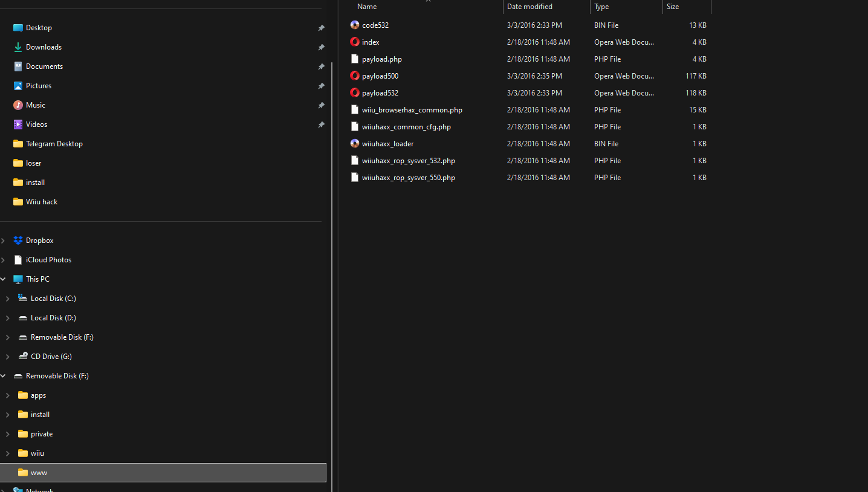
Task: Unpin Documents using its pin icon
Action: point(321,66)
